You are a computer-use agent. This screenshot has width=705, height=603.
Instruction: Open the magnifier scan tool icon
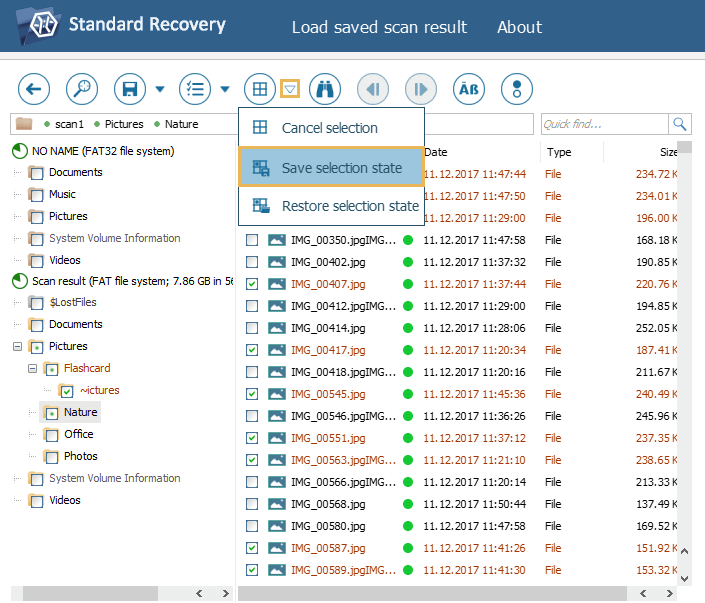[x=82, y=89]
